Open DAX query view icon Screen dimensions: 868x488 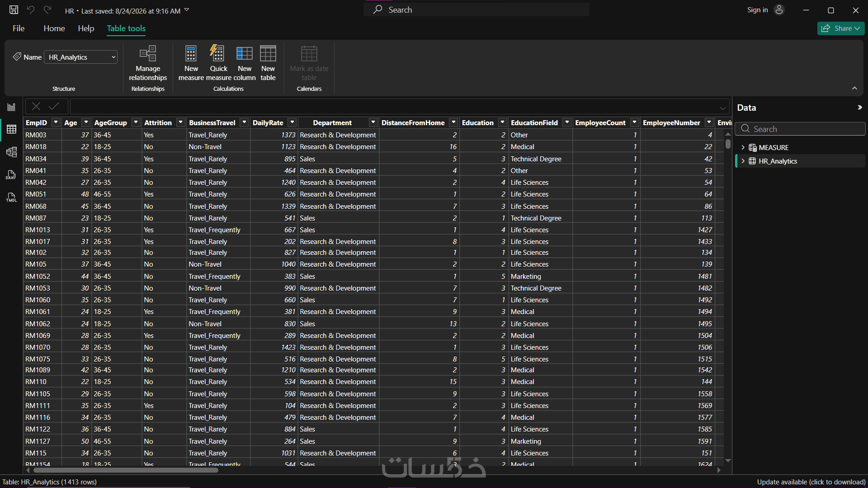[x=11, y=175]
